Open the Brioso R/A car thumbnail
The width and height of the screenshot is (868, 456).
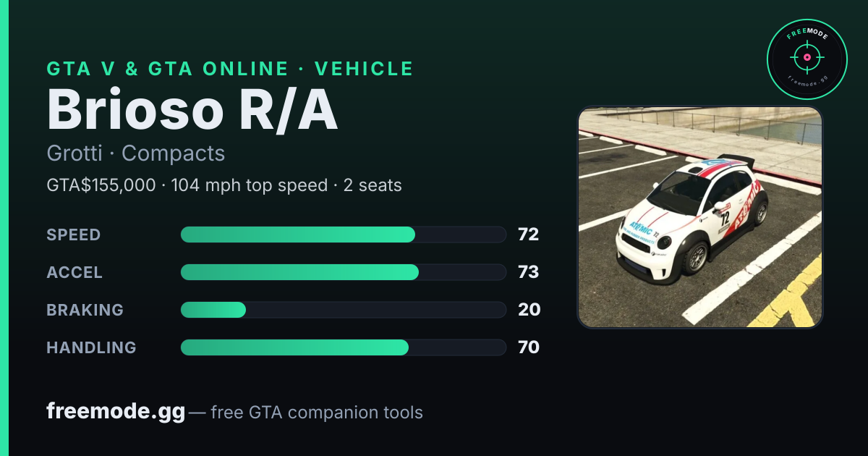[700, 217]
